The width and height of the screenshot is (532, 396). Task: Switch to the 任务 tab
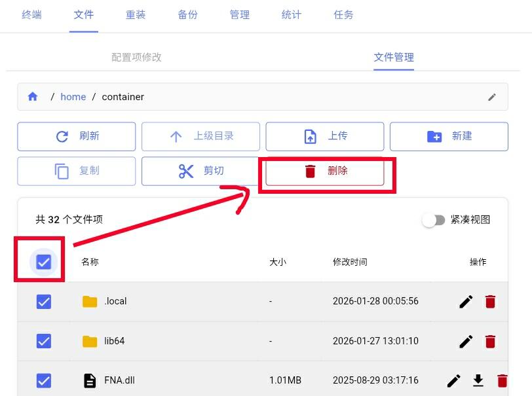pyautogui.click(x=343, y=15)
